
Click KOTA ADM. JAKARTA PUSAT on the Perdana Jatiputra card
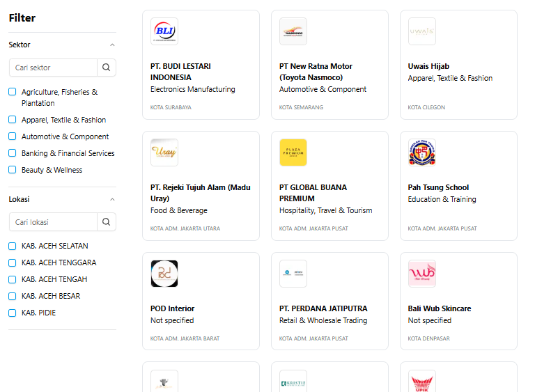tap(313, 338)
